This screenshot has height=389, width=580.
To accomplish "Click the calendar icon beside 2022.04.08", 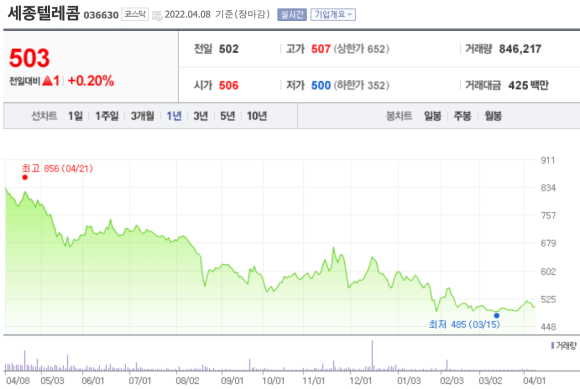I will pyautogui.click(x=157, y=16).
